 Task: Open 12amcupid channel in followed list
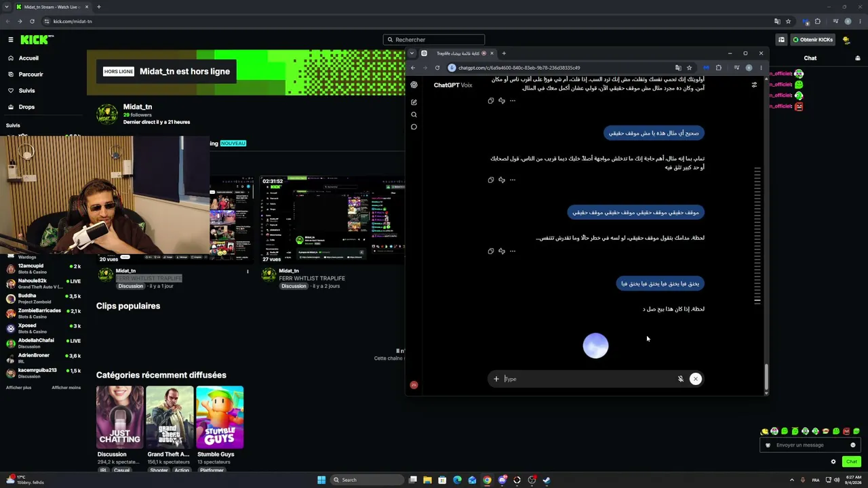43,268
